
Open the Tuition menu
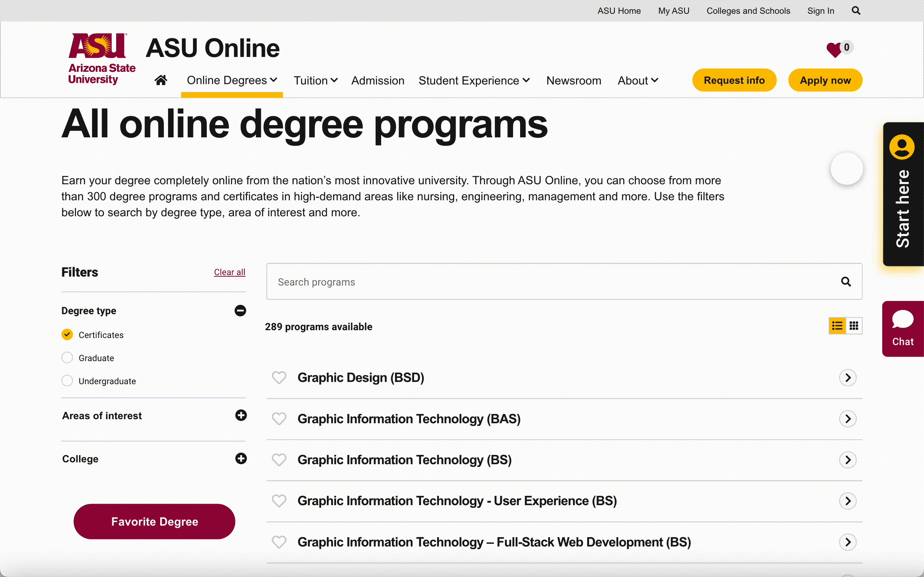click(x=315, y=80)
